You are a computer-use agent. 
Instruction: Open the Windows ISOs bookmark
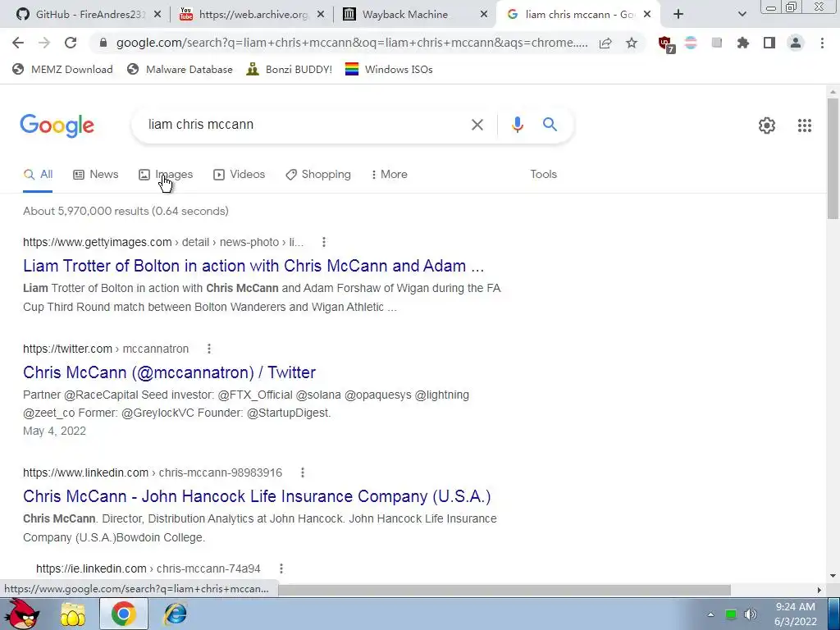[389, 69]
